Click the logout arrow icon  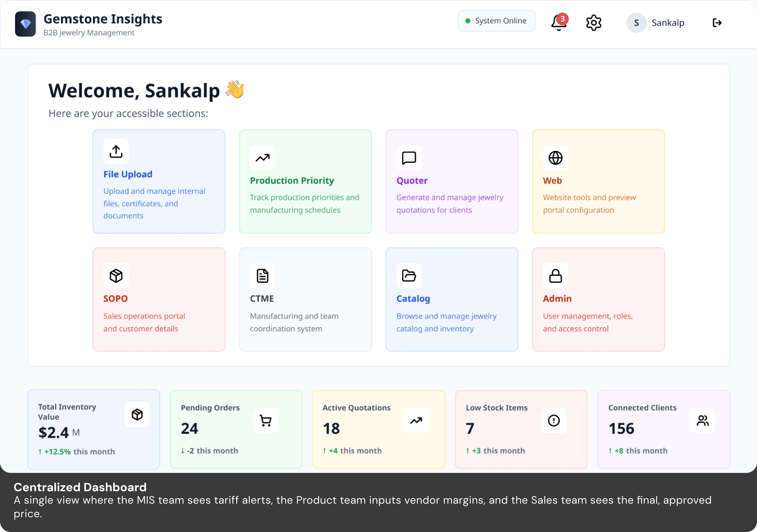[x=717, y=23]
